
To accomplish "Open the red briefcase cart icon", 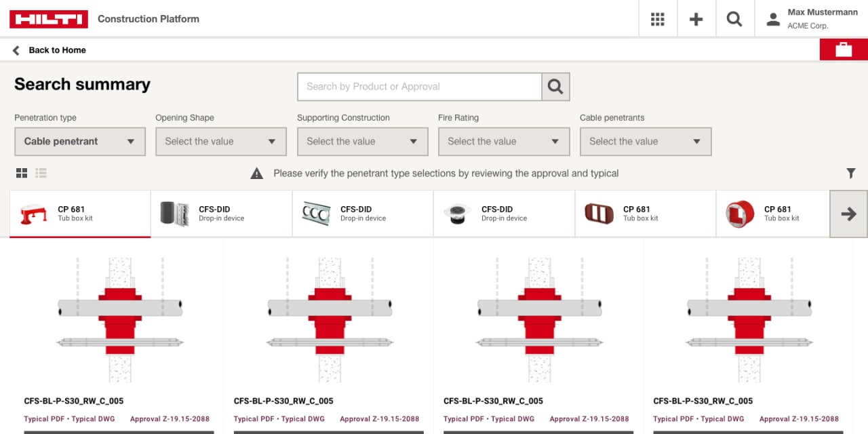I will [x=843, y=49].
